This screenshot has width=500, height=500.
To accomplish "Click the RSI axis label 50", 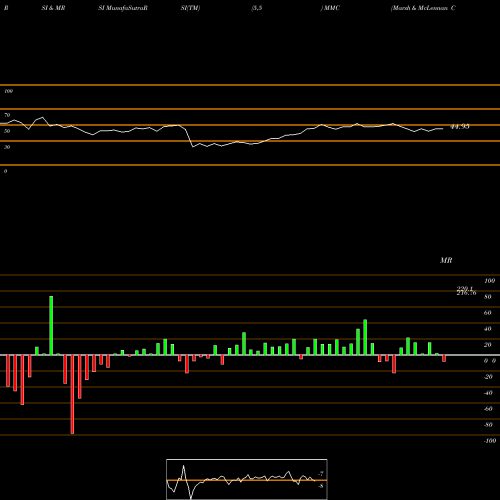I will coord(7,131).
